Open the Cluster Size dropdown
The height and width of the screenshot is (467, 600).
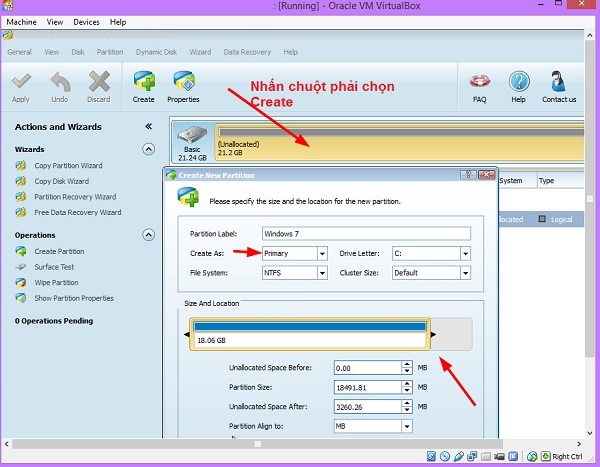[x=465, y=273]
